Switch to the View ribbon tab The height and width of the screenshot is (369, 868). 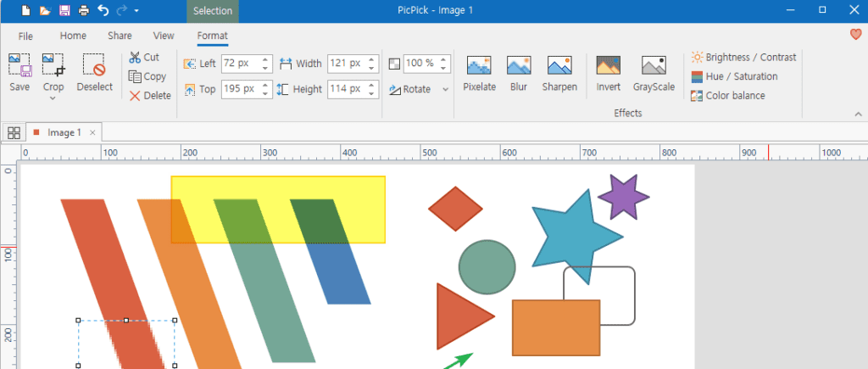[x=164, y=36]
